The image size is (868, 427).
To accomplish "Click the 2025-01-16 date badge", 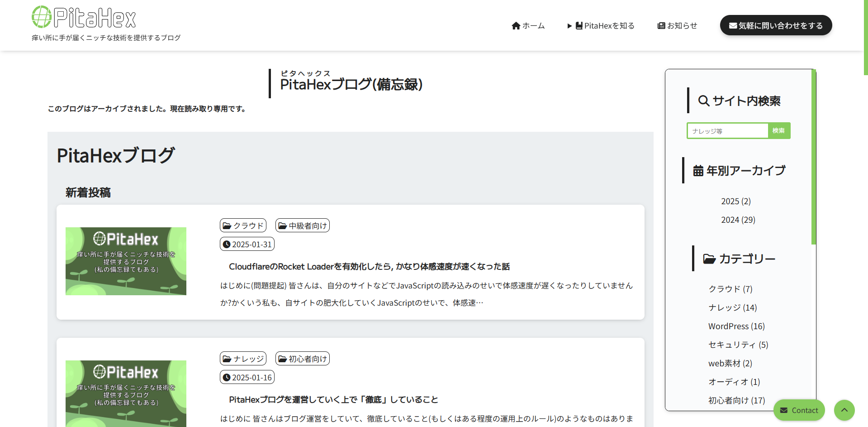I will click(x=247, y=377).
